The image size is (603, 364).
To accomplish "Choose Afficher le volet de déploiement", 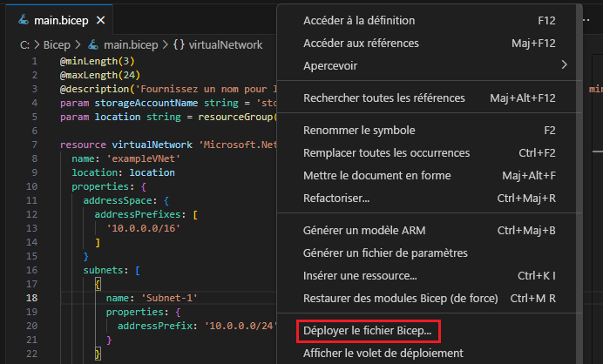I will pos(430,354).
